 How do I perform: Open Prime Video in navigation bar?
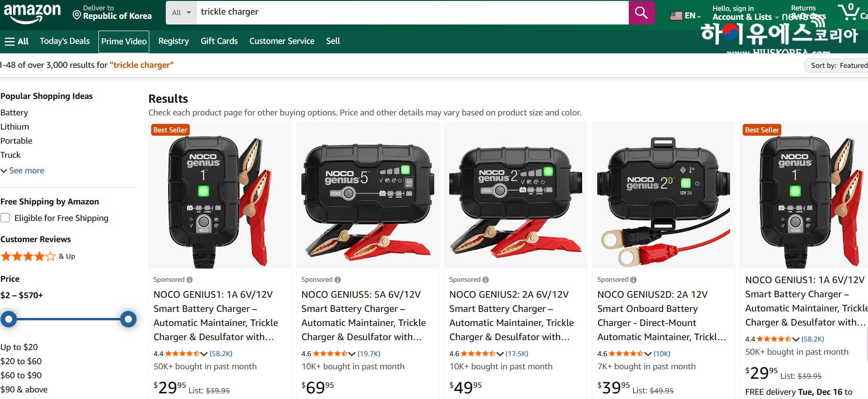click(124, 41)
